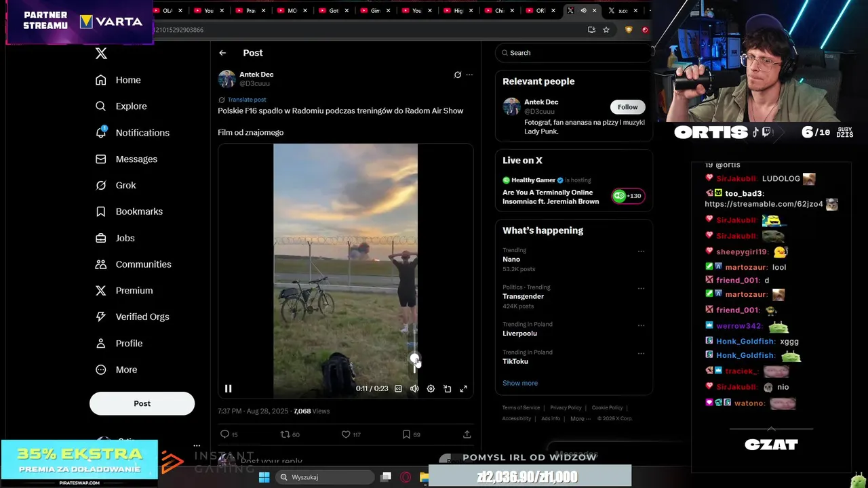Click the white Post button
The width and height of the screenshot is (868, 488).
tap(142, 403)
